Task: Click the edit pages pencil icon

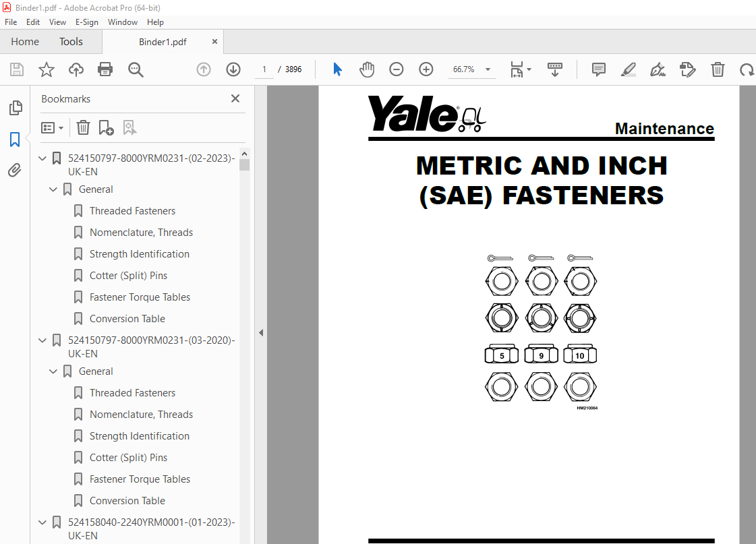Action: 687,69
